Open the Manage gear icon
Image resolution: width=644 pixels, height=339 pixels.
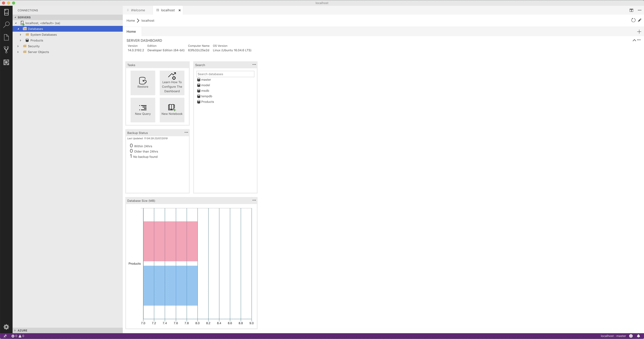(x=6, y=327)
